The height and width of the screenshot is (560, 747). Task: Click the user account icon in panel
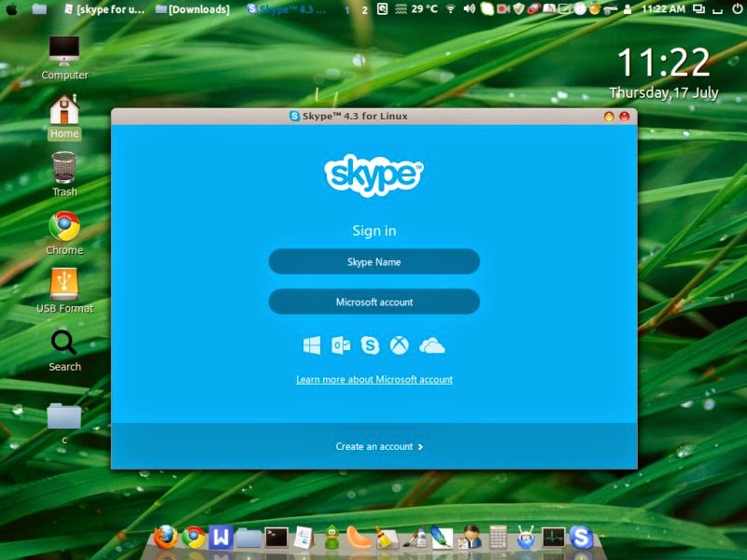[627, 9]
